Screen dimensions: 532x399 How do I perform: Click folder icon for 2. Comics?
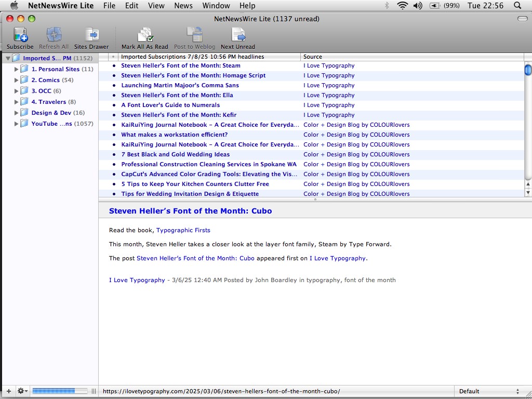click(24, 80)
